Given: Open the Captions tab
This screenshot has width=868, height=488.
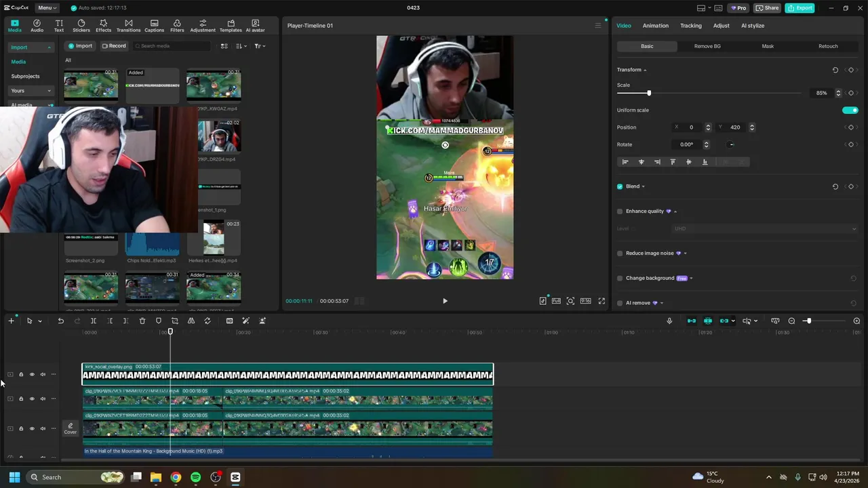Looking at the screenshot, I should click(x=154, y=26).
